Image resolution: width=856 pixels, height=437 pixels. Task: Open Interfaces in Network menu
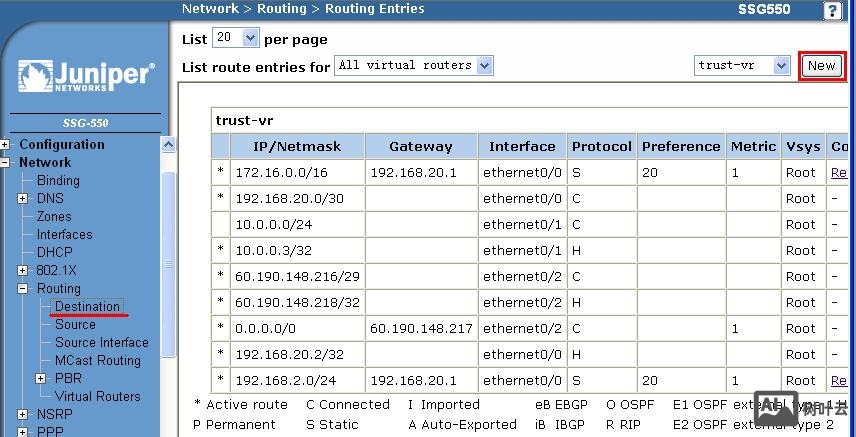pyautogui.click(x=64, y=235)
